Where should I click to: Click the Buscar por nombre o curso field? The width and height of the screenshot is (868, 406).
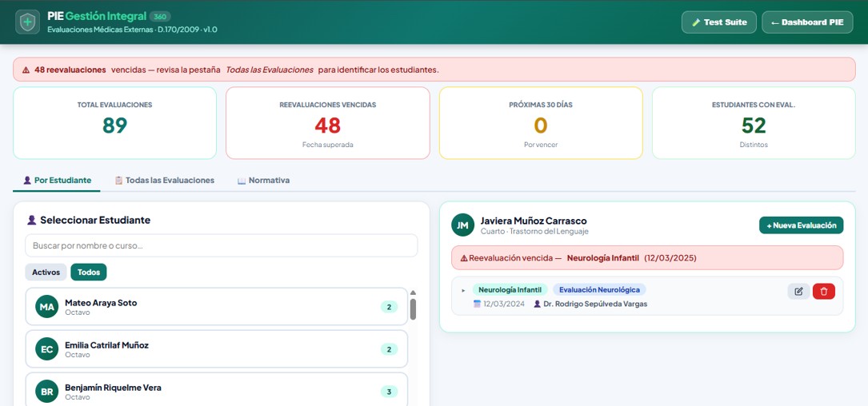(222, 245)
